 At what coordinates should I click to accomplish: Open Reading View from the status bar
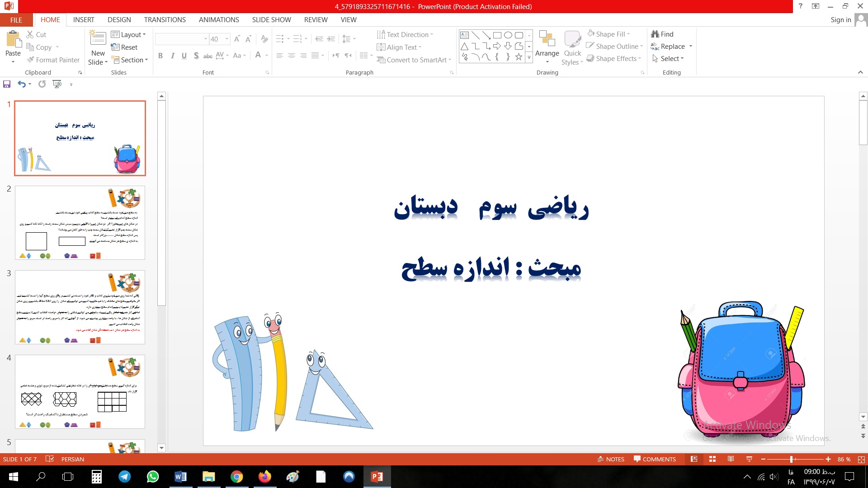coord(731,459)
